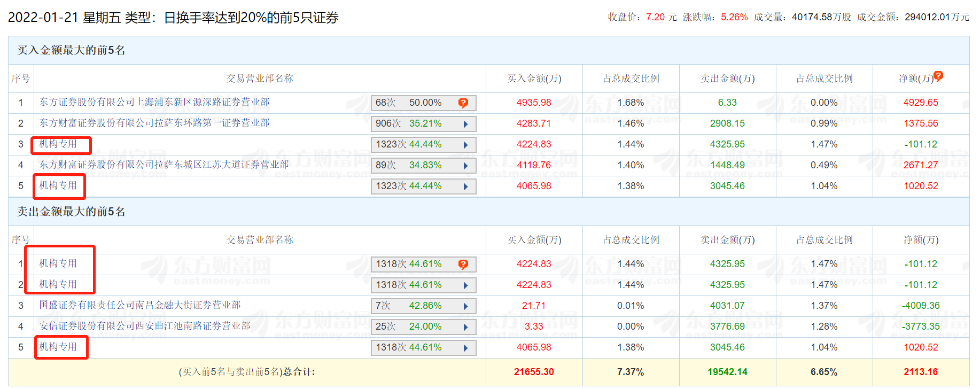Select the total net amount 2113.16
Image resolution: width=980 pixels, height=389 pixels.
tap(921, 372)
